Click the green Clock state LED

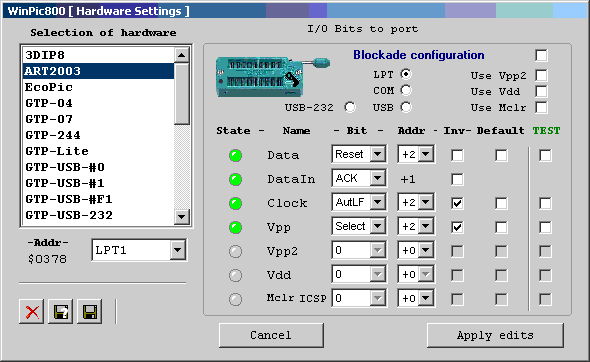coord(236,204)
